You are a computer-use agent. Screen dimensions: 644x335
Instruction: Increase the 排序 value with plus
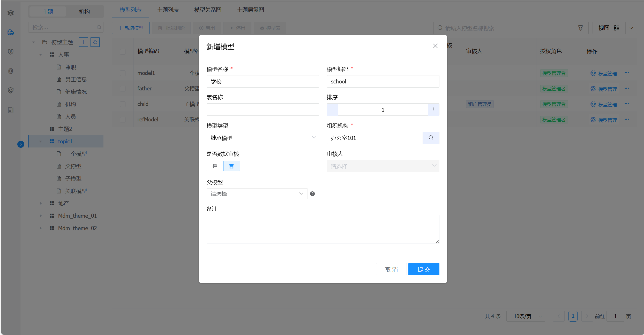pyautogui.click(x=434, y=110)
